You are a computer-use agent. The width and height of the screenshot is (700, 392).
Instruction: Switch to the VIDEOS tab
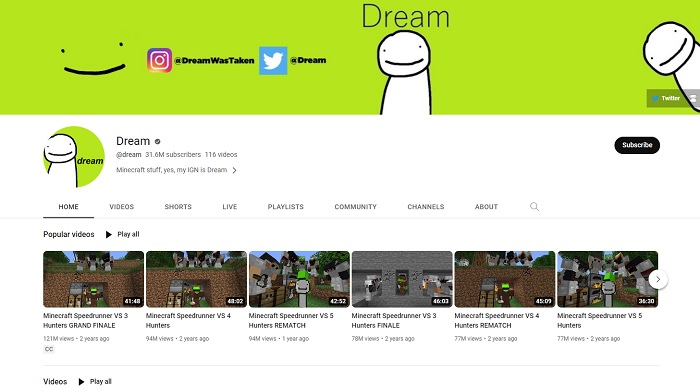click(x=121, y=207)
